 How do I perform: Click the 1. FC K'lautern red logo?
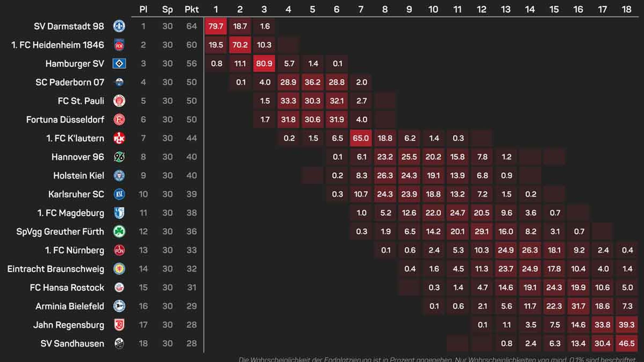[119, 138]
